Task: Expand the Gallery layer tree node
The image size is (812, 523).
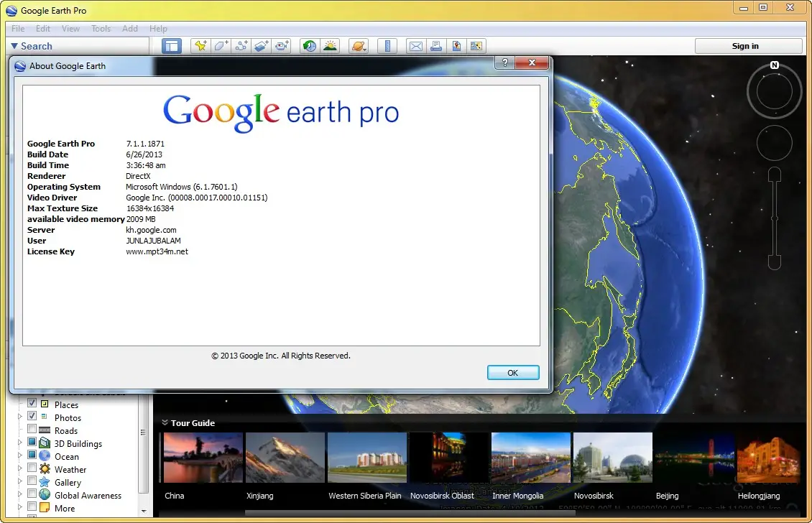Action: click(x=20, y=481)
